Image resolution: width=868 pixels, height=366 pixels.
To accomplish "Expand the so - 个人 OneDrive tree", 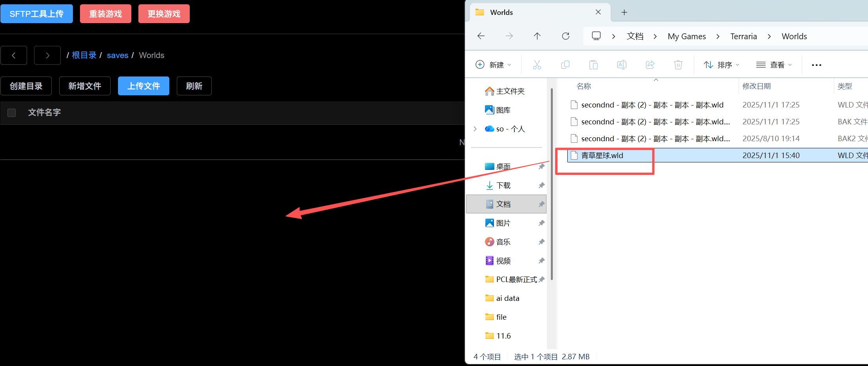I will coord(475,129).
